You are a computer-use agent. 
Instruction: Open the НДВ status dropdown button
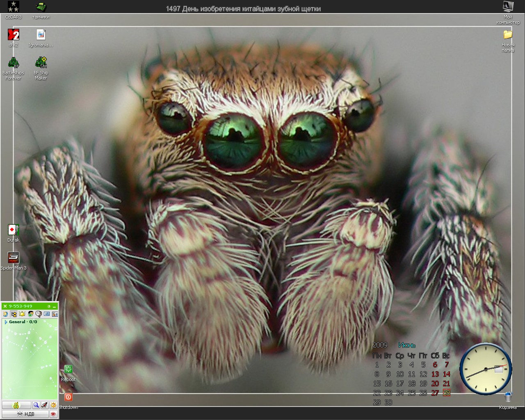point(25,414)
